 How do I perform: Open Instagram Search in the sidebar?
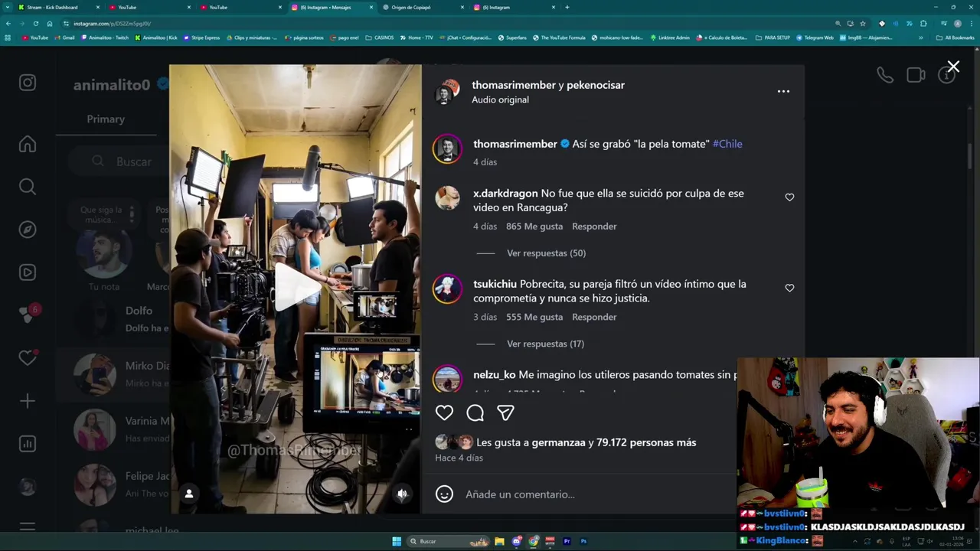[x=28, y=187]
